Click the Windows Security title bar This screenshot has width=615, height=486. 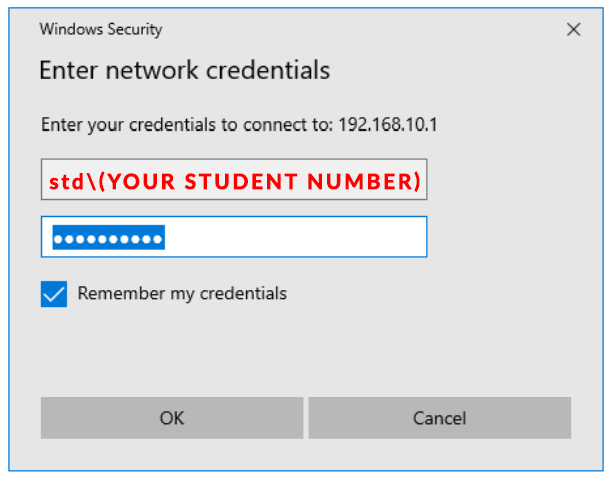coord(300,30)
